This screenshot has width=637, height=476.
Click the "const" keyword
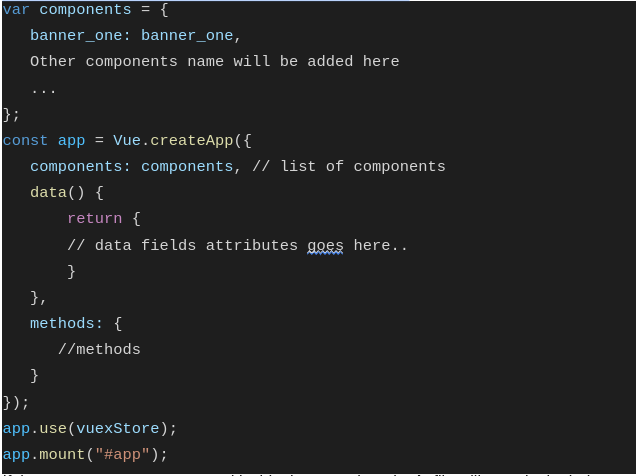tap(25, 141)
